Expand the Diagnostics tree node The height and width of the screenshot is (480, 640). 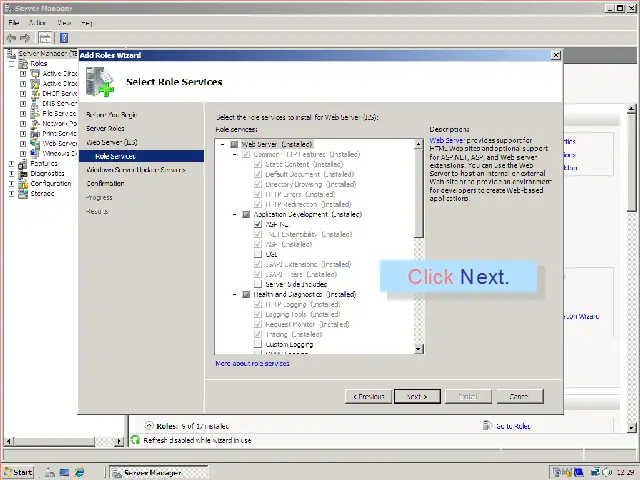click(11, 173)
